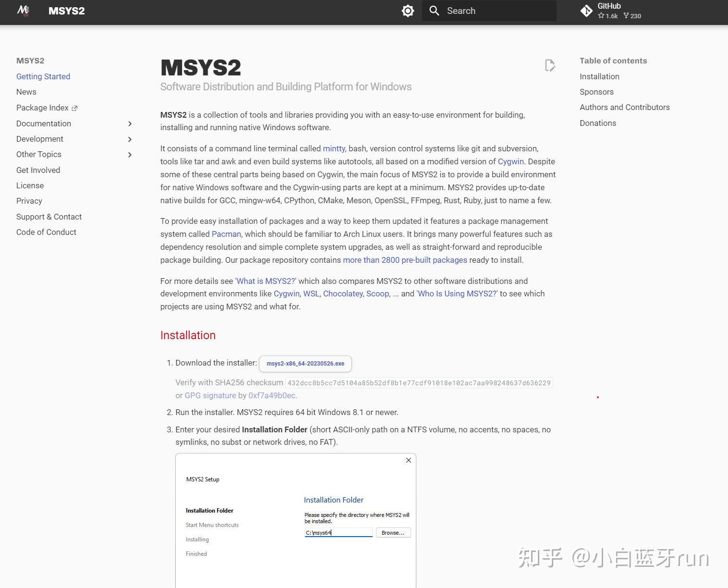Click Browse... button in setup screenshot

pyautogui.click(x=393, y=533)
